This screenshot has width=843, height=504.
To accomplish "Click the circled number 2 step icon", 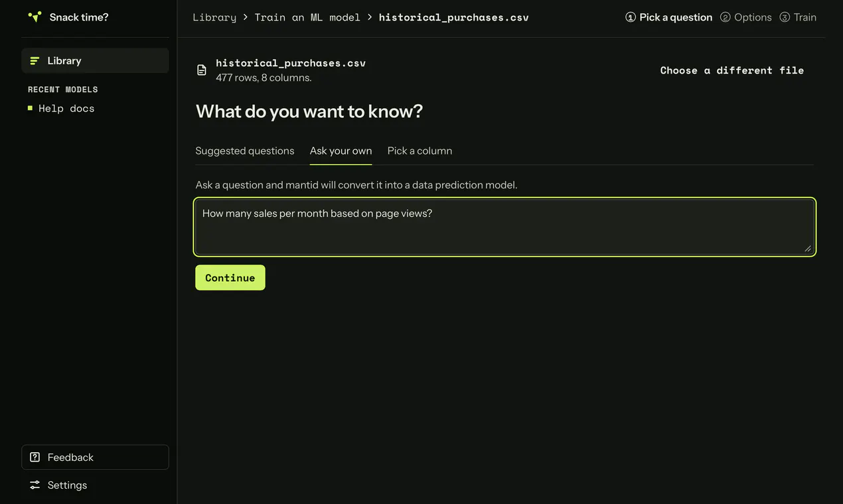I will coord(726,17).
